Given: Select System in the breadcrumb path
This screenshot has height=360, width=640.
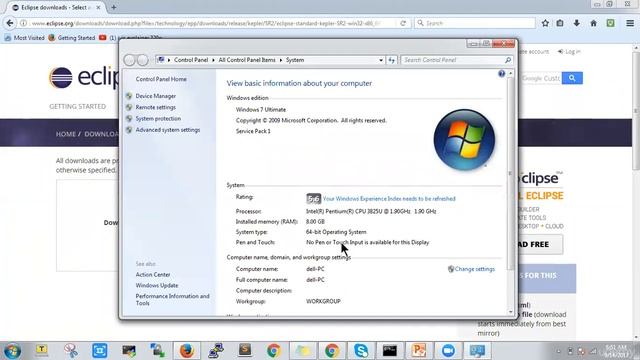Looking at the screenshot, I should coord(295,60).
